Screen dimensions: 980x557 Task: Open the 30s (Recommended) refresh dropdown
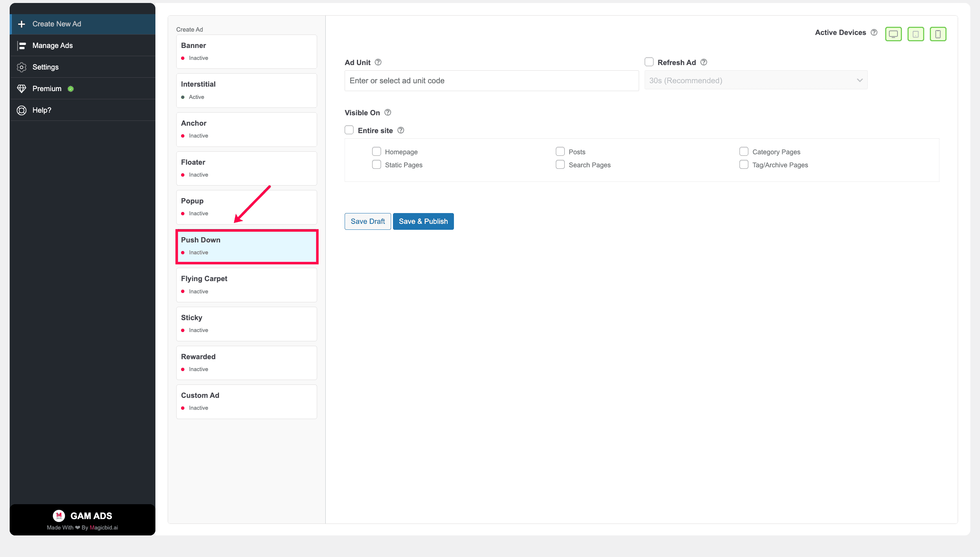point(756,80)
